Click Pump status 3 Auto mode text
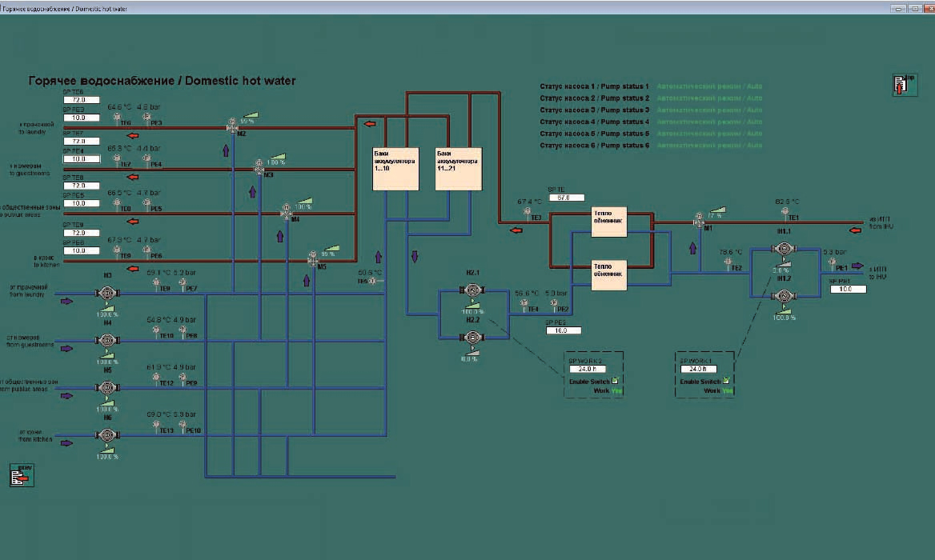Image resolution: width=935 pixels, height=560 pixels. click(x=709, y=110)
